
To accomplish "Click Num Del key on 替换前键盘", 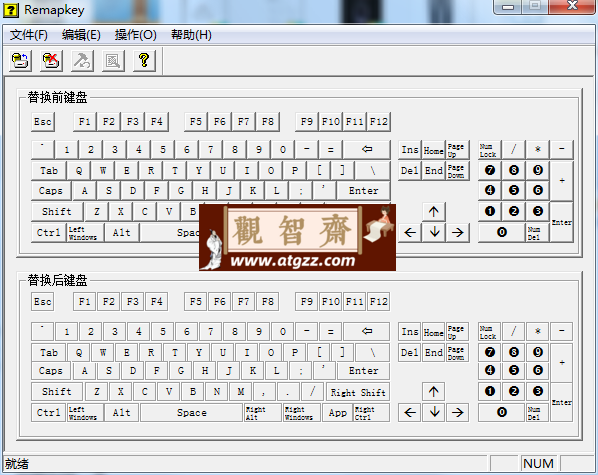I will tap(538, 233).
